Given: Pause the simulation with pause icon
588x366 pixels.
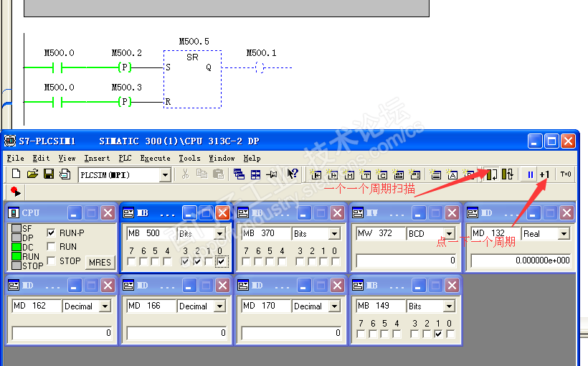Looking at the screenshot, I should 530,174.
